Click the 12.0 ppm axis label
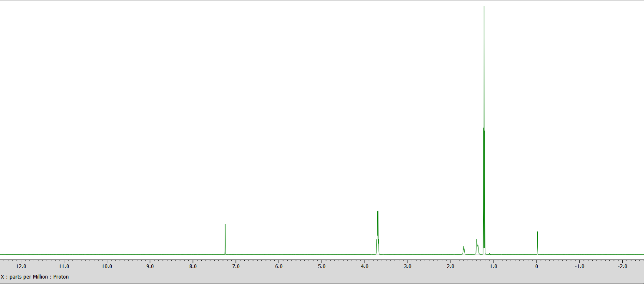Viewport: 644px width, 284px height. click(20, 266)
